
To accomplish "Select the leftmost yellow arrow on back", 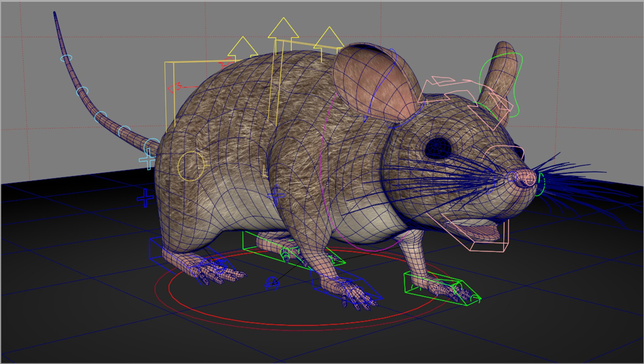I will (x=243, y=47).
